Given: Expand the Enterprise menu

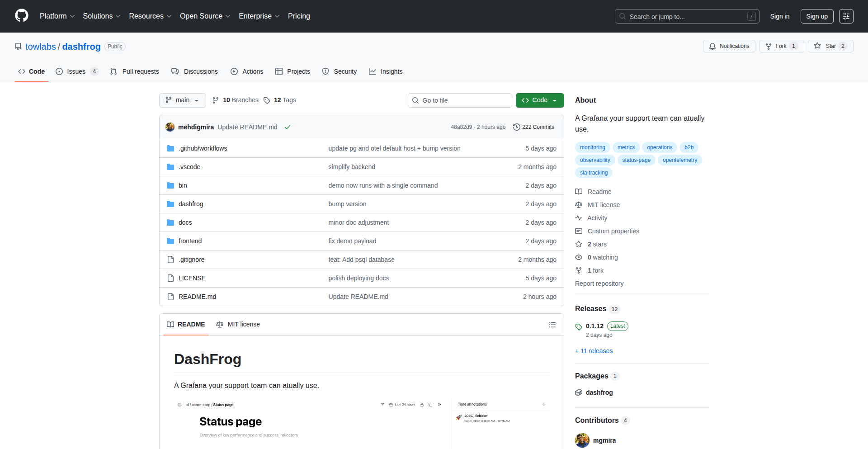Looking at the screenshot, I should 259,16.
